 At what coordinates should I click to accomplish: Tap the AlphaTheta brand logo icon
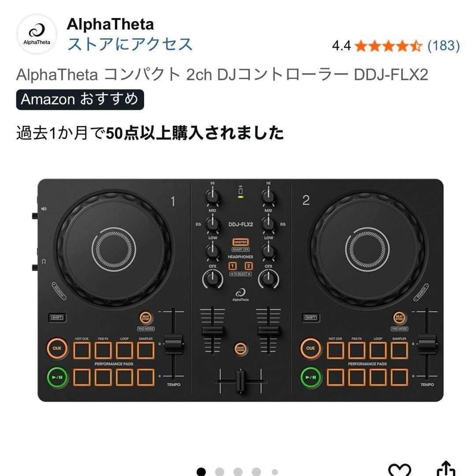point(37,34)
